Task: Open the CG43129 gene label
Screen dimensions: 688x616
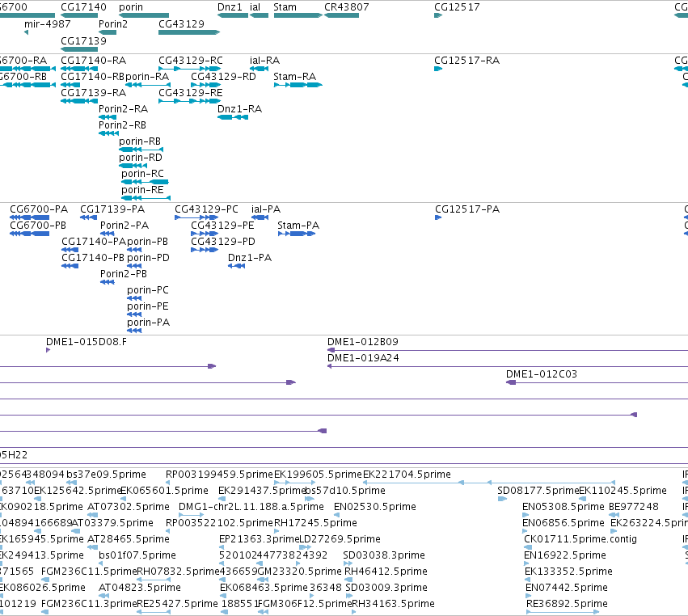Action: [x=181, y=23]
